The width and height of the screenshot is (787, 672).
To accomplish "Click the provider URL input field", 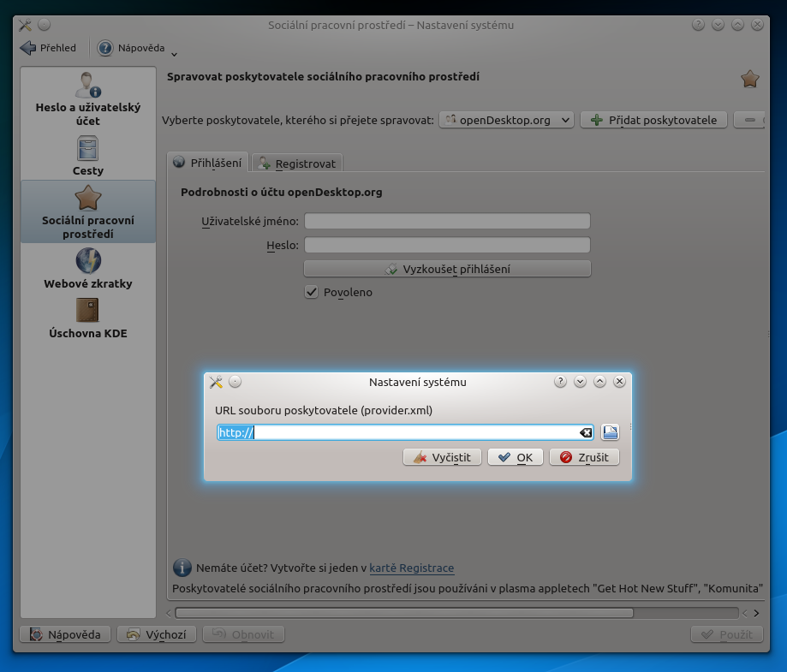I will [x=405, y=432].
